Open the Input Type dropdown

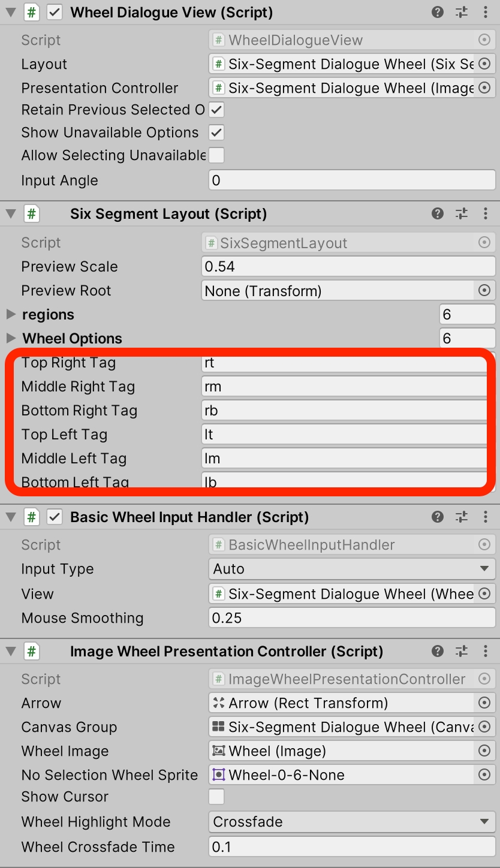(x=351, y=569)
